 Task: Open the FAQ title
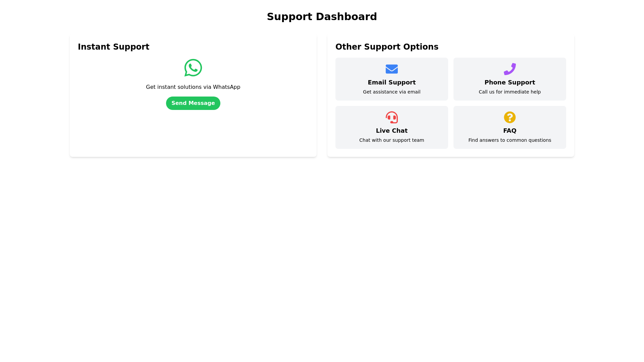click(x=509, y=131)
